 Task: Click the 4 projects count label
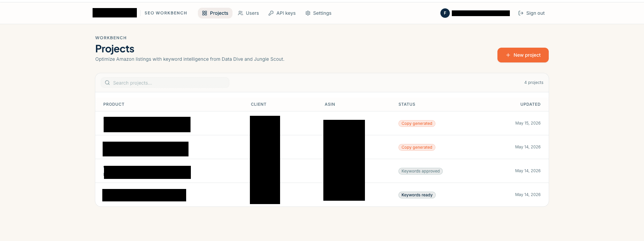coord(534,83)
